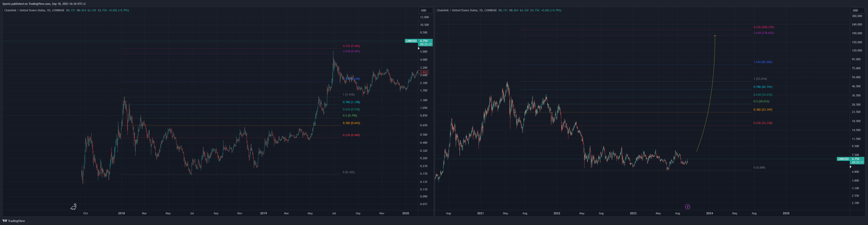Click the left chart Chainlink symbol title
This screenshot has width=868, height=225.
[34, 10]
